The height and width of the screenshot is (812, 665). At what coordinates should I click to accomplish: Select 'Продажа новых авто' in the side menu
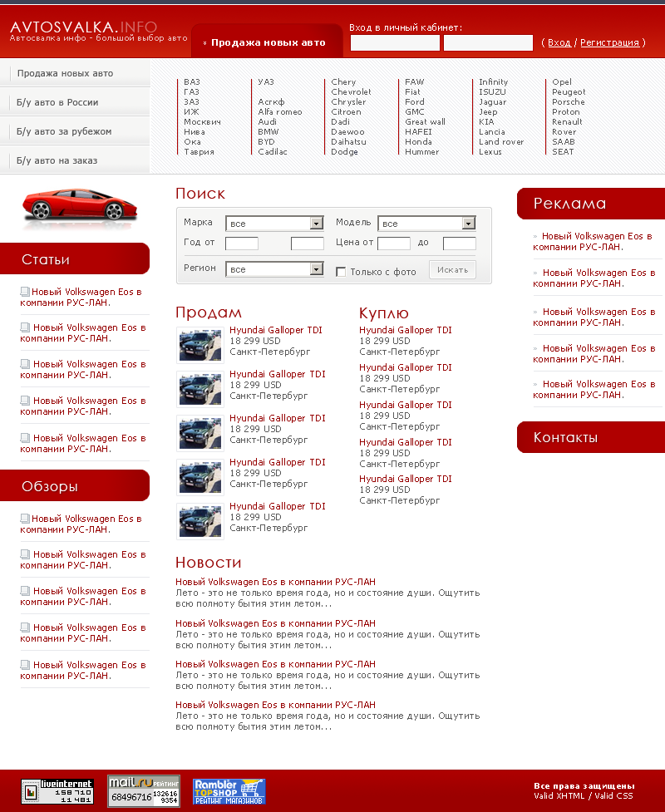coord(66,73)
